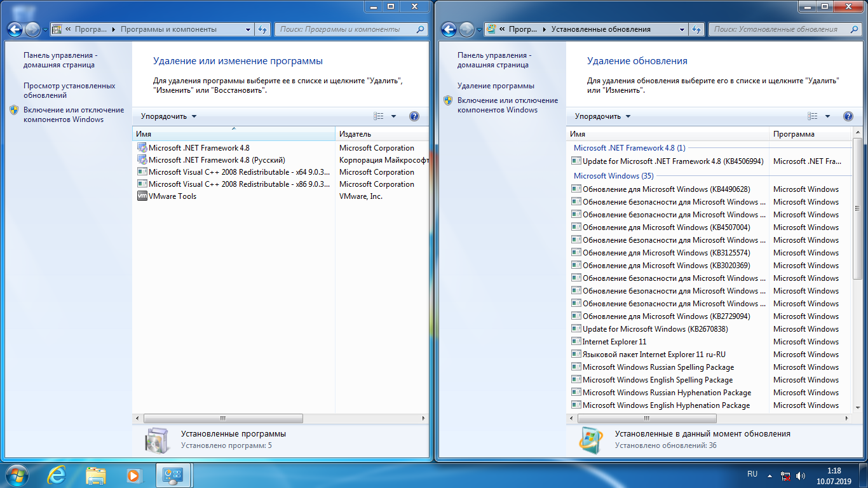Click RU language indicator in taskbar
The height and width of the screenshot is (488, 868).
pos(752,474)
